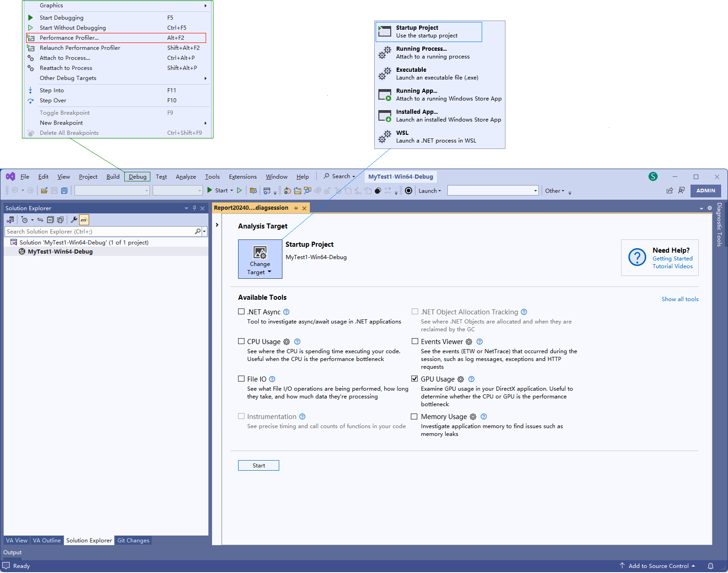Click the GPU Usage settings gear
The width and height of the screenshot is (728, 573).
point(461,379)
